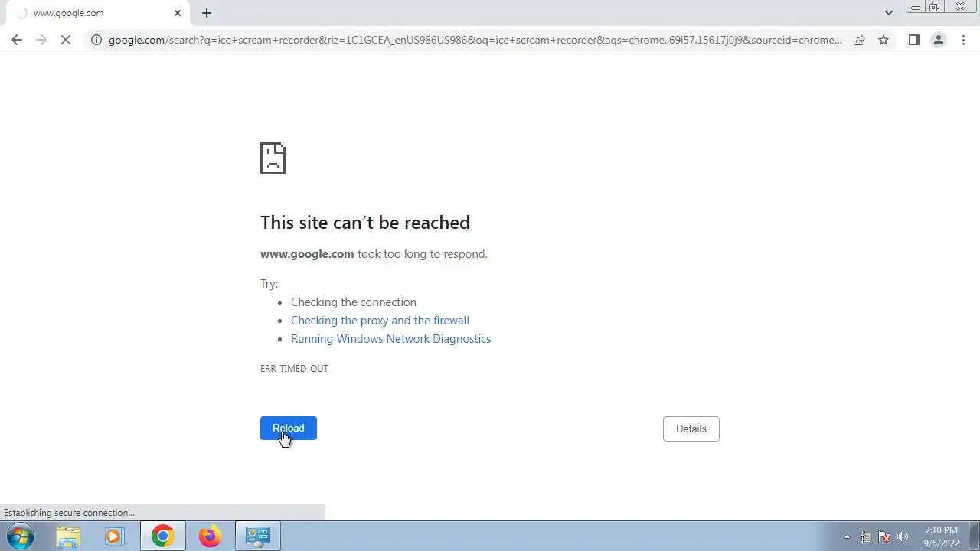The width and height of the screenshot is (980, 551).
Task: Click the address bar URL
Action: point(475,40)
